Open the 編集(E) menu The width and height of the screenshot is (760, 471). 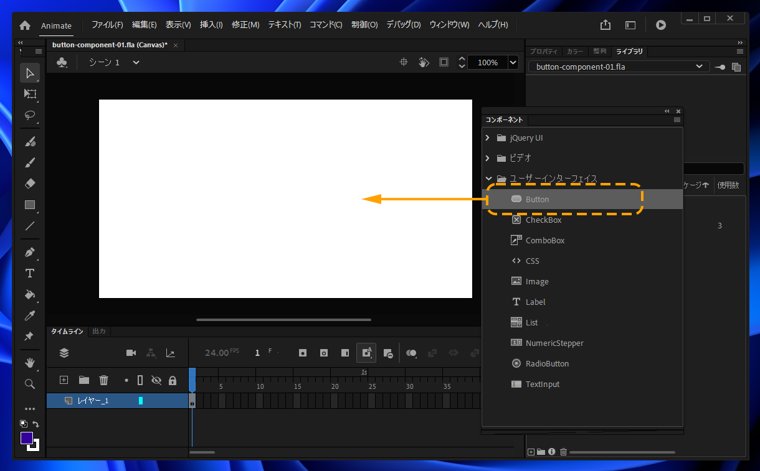coord(144,25)
